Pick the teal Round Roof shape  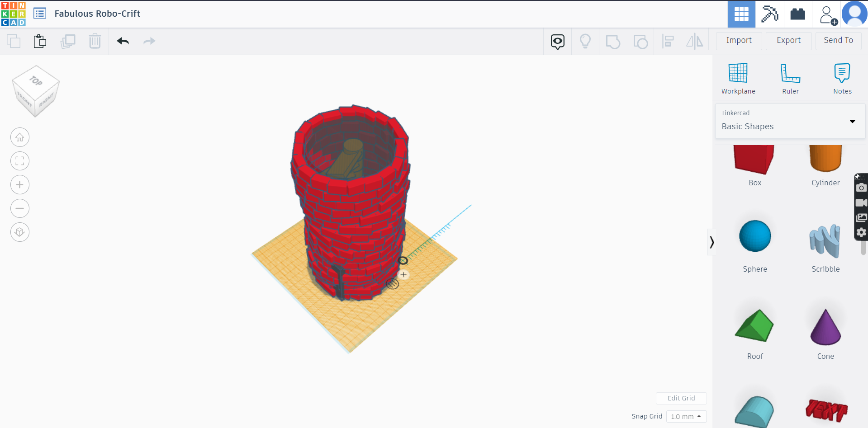pos(755,412)
